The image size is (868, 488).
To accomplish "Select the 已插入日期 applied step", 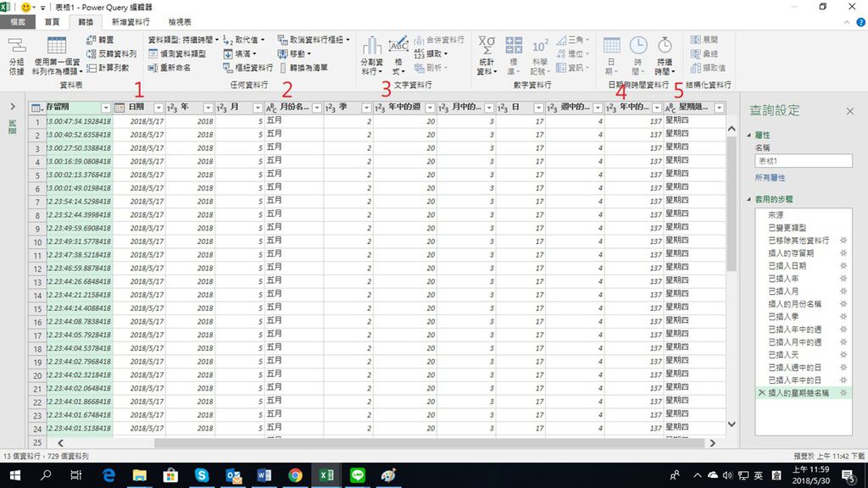I will [787, 265].
